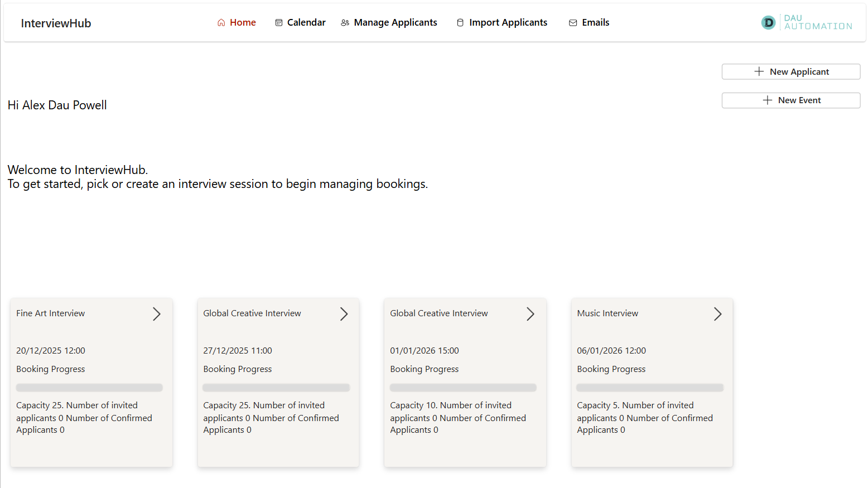Click the Capacity 10 description text
This screenshot has height=488, width=868.
pos(458,418)
